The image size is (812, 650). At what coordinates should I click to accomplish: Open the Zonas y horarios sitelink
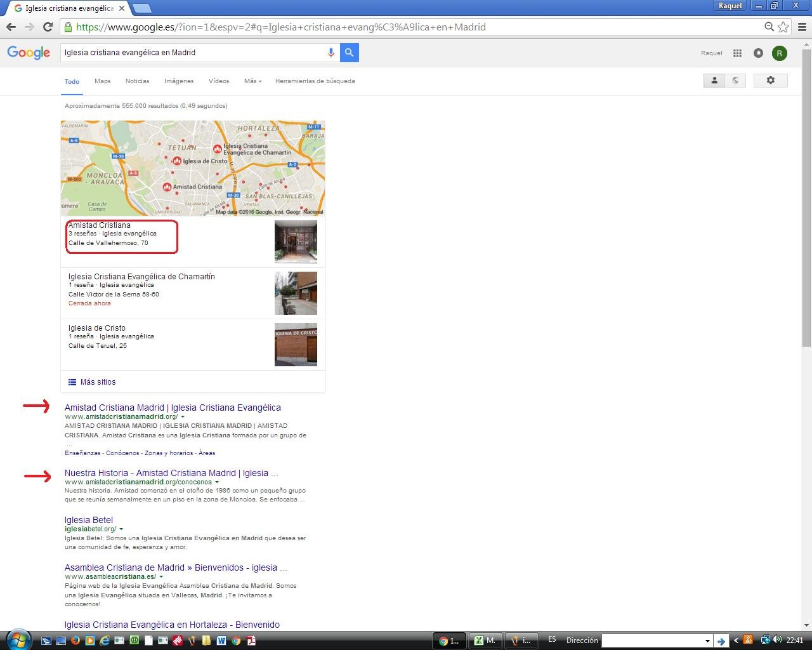coord(169,453)
